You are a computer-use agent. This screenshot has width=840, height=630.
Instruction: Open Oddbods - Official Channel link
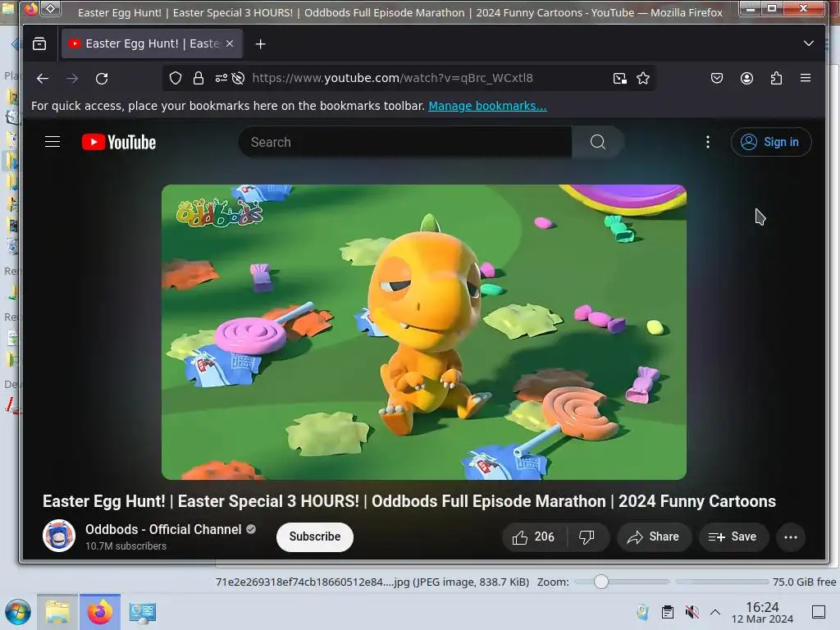coord(163,529)
